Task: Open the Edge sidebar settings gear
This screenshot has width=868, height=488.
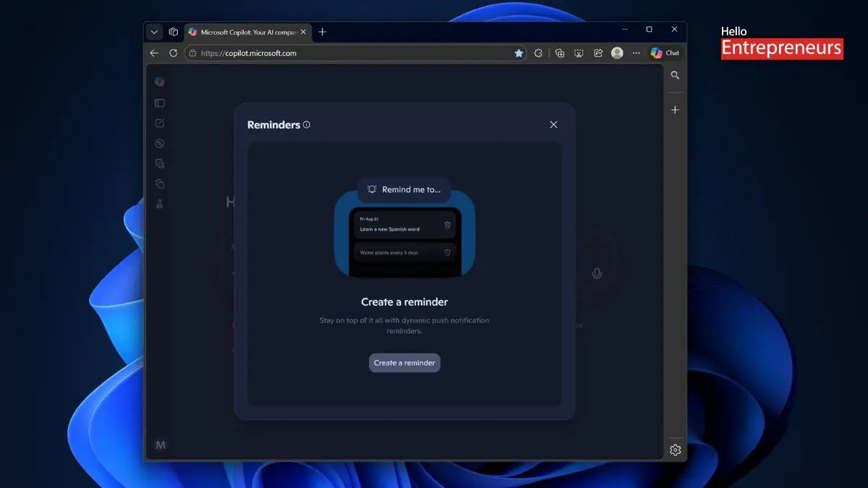Action: tap(675, 450)
